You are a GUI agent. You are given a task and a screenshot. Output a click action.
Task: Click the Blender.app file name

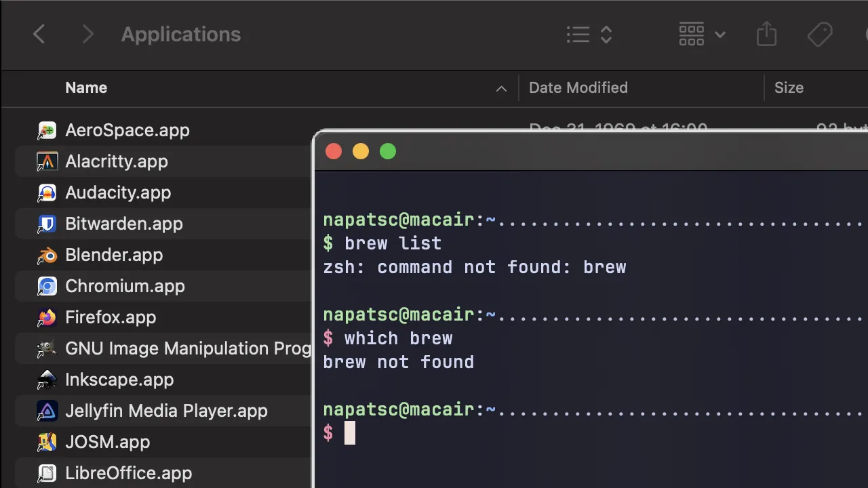tap(114, 255)
